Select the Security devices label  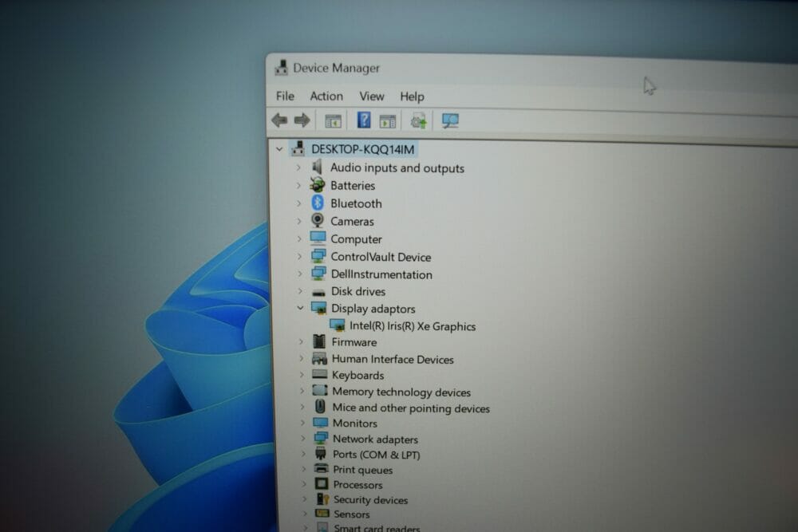point(370,500)
